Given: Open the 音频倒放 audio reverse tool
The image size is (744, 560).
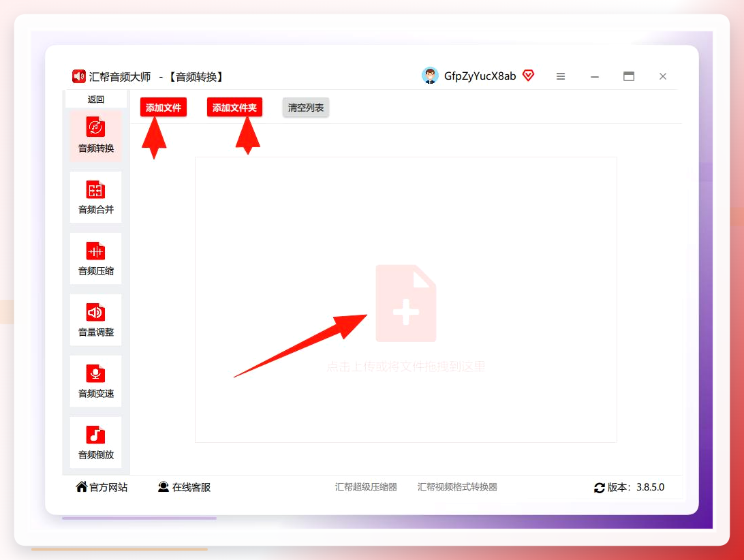Looking at the screenshot, I should (96, 442).
